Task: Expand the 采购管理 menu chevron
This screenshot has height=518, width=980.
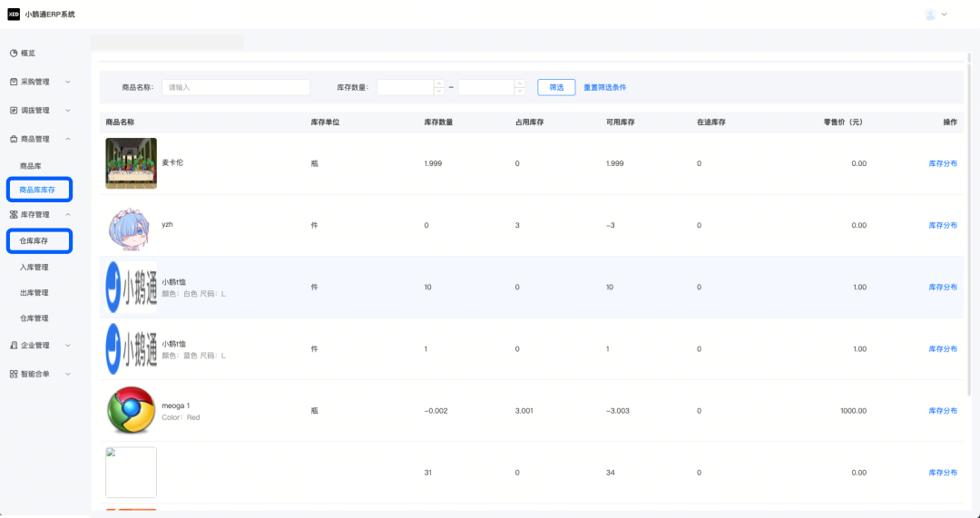Action: pos(68,82)
